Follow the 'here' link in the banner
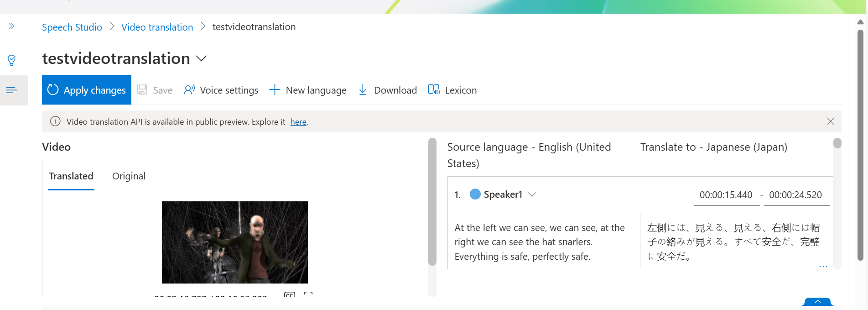Screen dimensions: 868x310 point(298,122)
